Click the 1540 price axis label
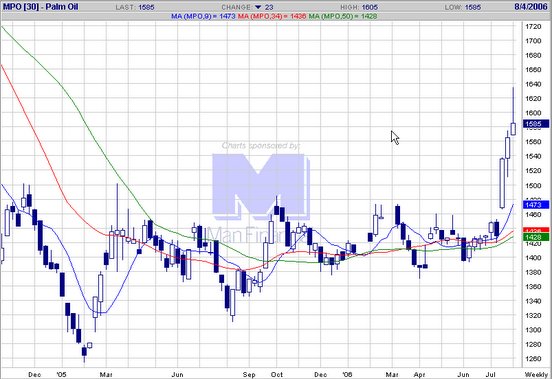This screenshot has height=379, width=552. pos(533,156)
